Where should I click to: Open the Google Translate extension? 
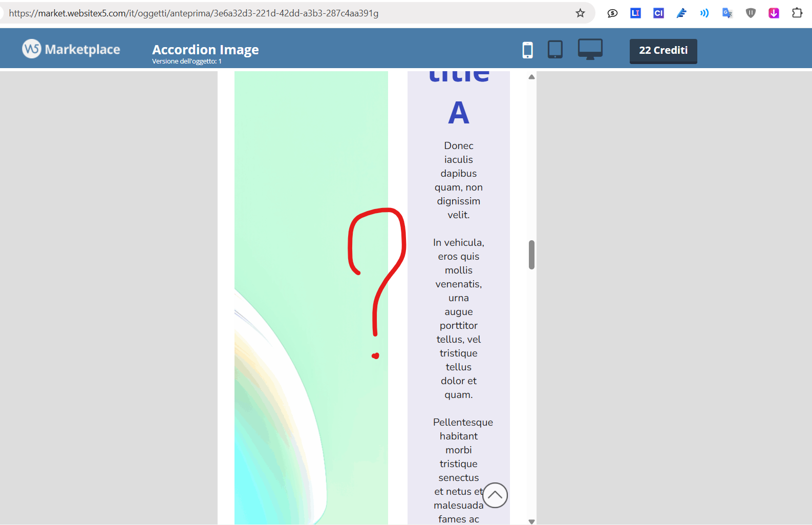pyautogui.click(x=727, y=13)
